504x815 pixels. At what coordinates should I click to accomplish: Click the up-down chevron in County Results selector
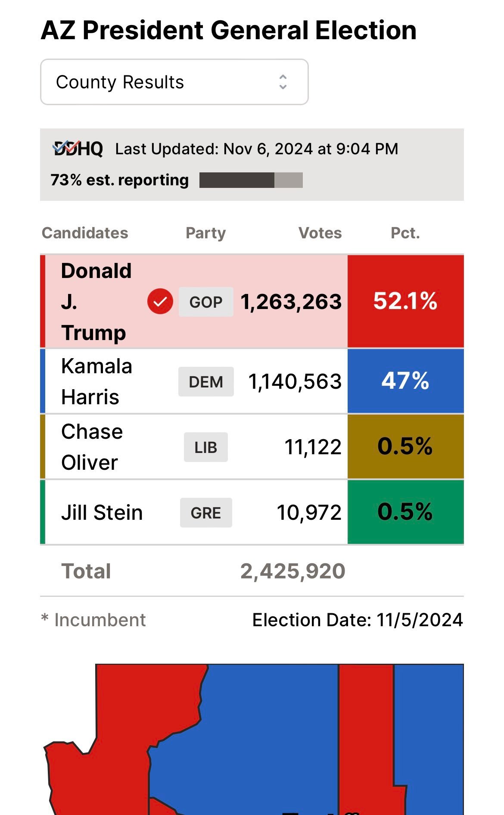pyautogui.click(x=283, y=82)
